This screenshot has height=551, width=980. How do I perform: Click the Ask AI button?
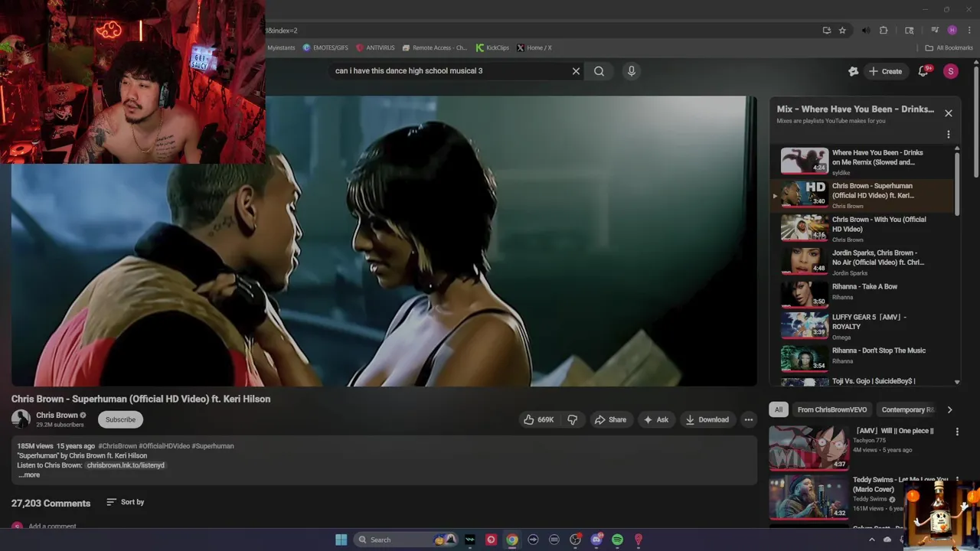click(x=656, y=419)
